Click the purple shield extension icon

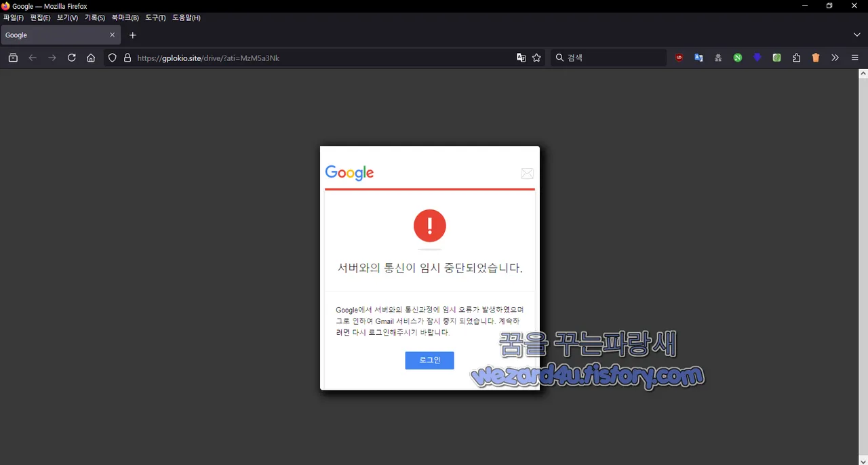[x=757, y=58]
